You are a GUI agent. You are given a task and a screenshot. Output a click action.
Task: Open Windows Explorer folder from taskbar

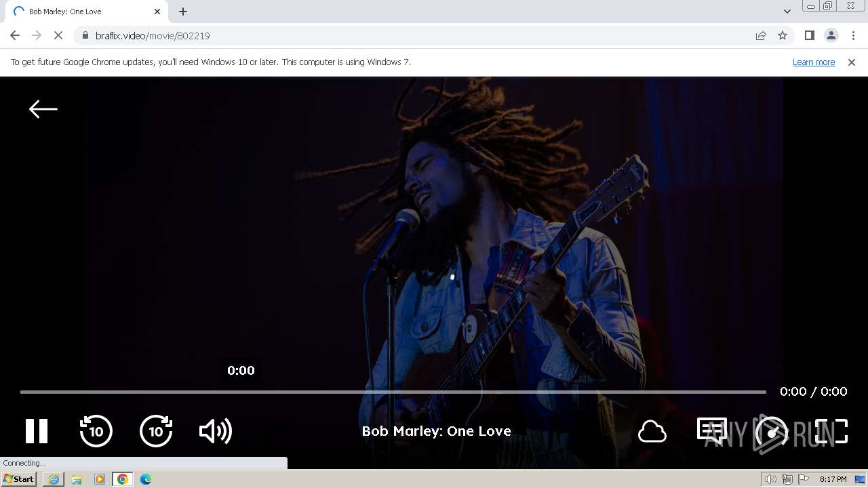pyautogui.click(x=77, y=479)
